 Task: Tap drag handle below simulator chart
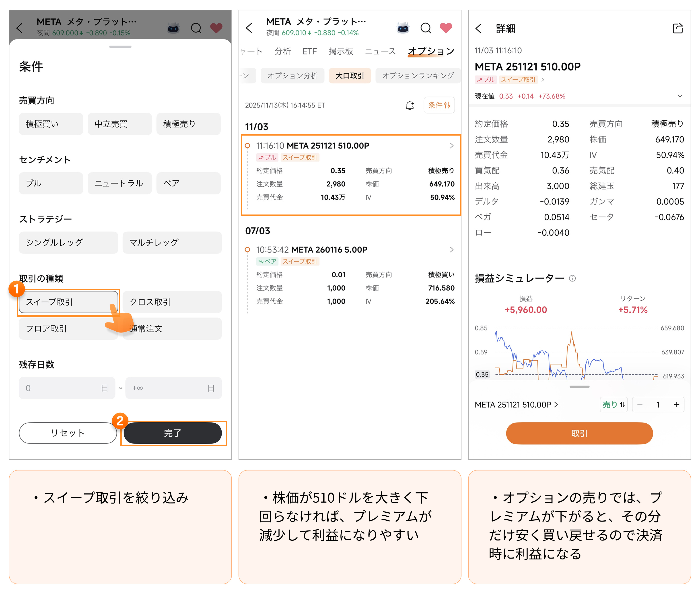pos(579,387)
